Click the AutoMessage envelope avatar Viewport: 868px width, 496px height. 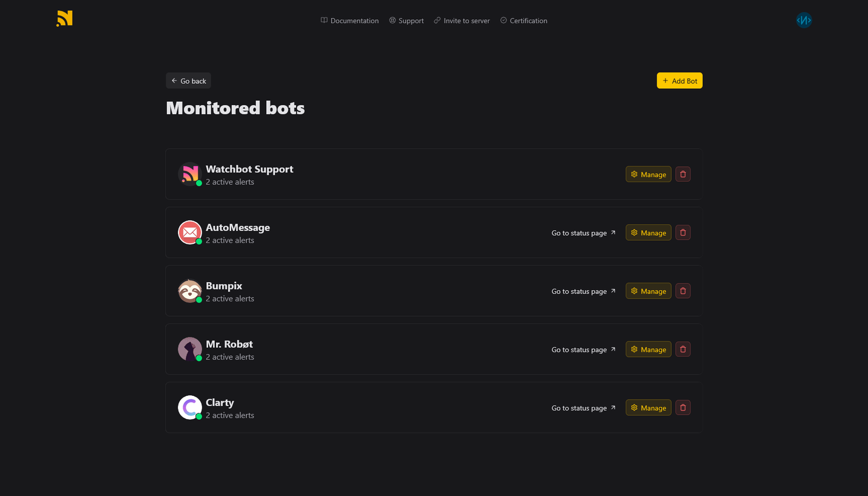pos(190,232)
